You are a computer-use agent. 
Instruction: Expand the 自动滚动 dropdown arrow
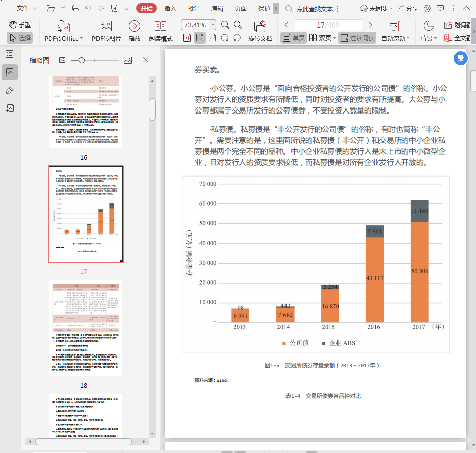point(408,38)
